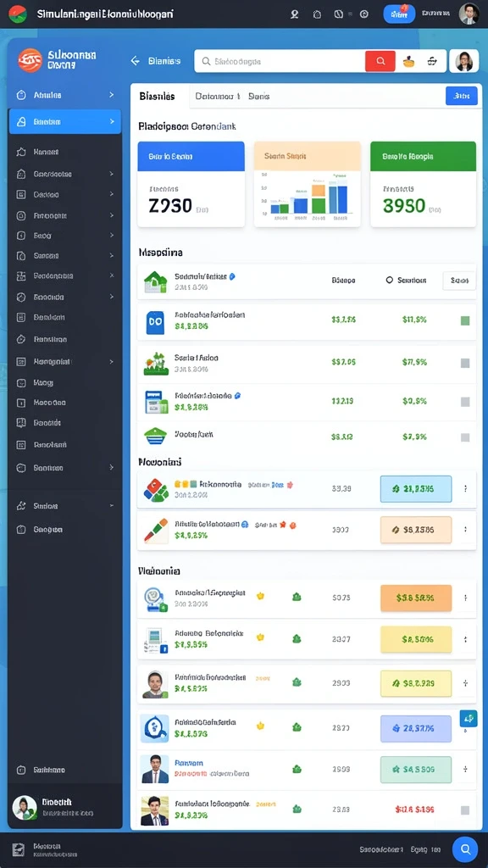Open the person icon in the dark top bar
Screen dimensions: 488x868
pyautogui.click(x=295, y=14)
